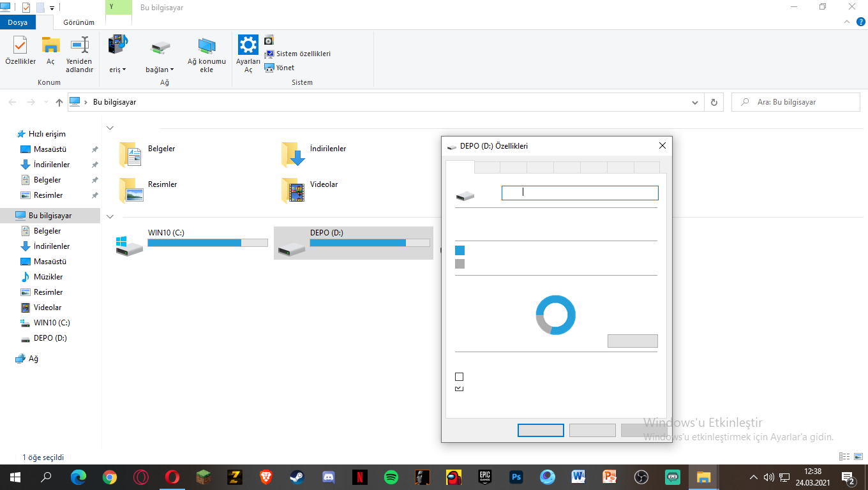Click the New folder icon in title bar
868x490 pixels.
pos(40,8)
